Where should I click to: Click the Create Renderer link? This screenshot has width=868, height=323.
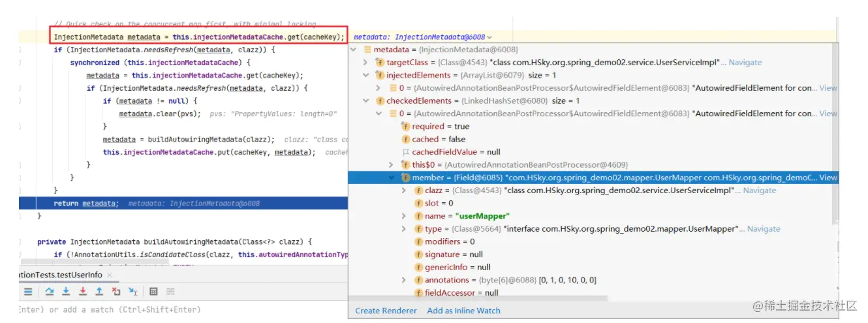pos(386,311)
